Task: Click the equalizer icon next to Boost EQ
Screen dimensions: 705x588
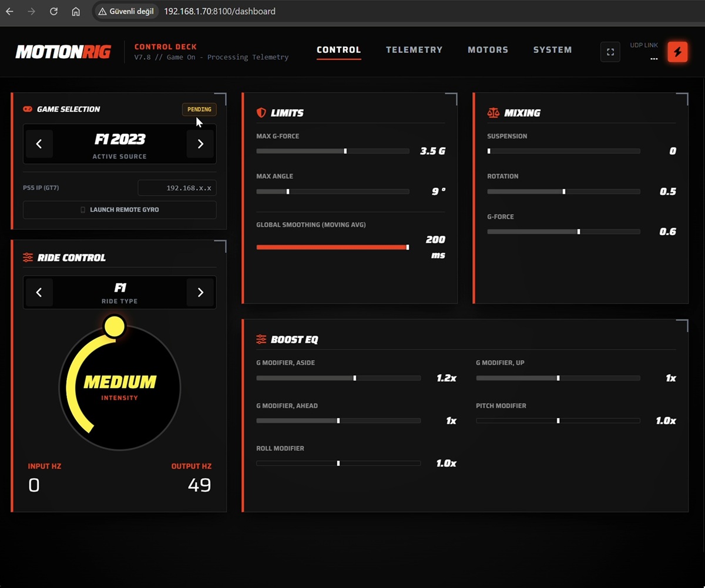Action: [261, 339]
